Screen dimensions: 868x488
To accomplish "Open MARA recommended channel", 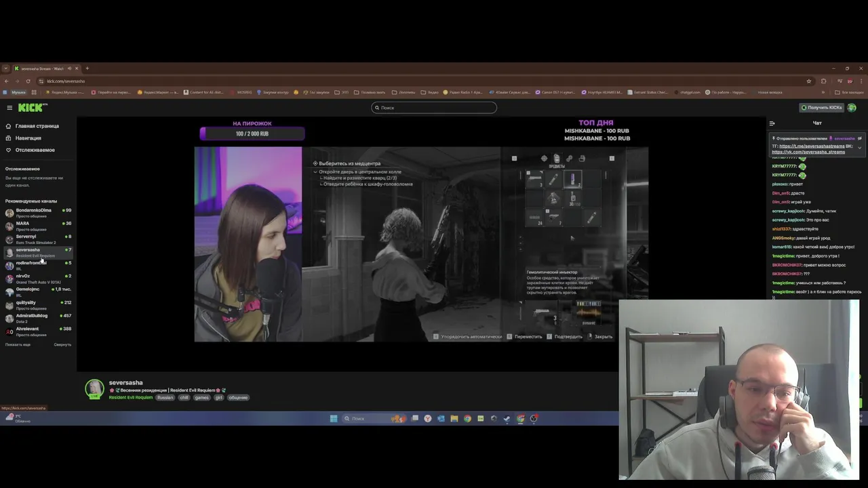I will [38, 226].
